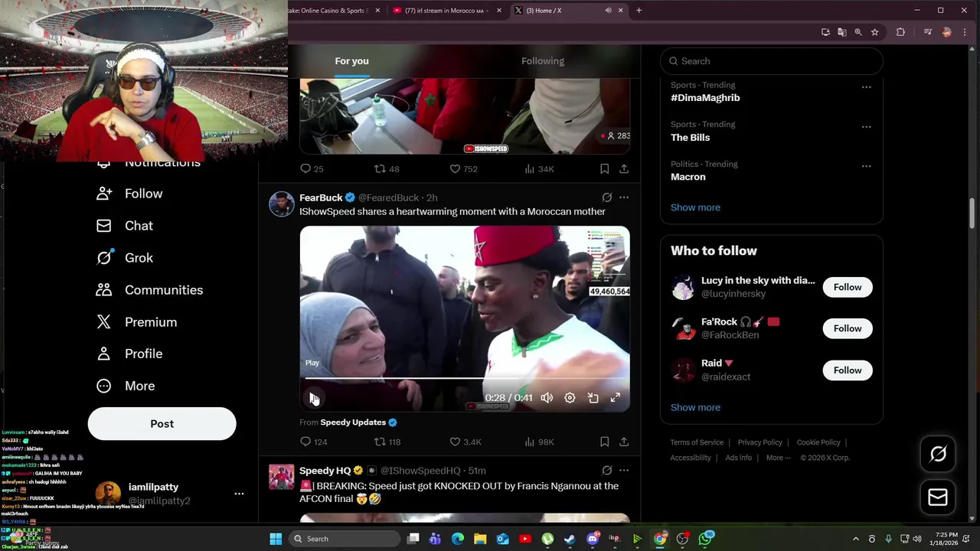
Task: Open Steam in the taskbar
Action: coord(570,539)
